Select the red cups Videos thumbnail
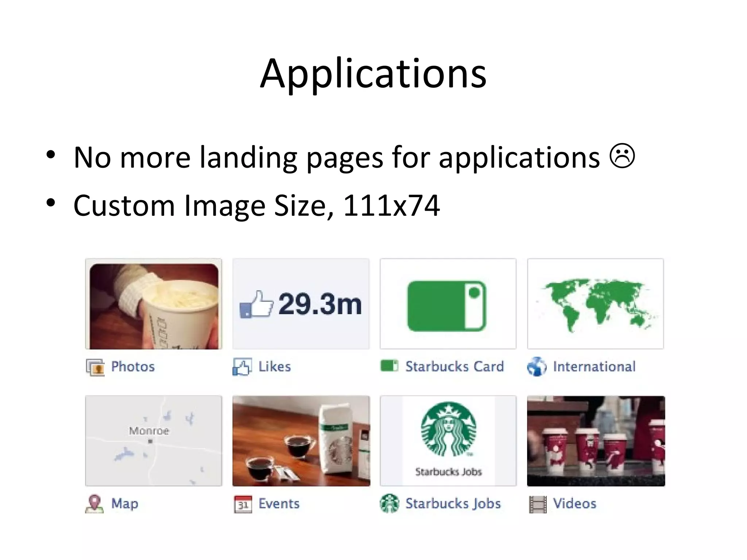 pos(596,441)
